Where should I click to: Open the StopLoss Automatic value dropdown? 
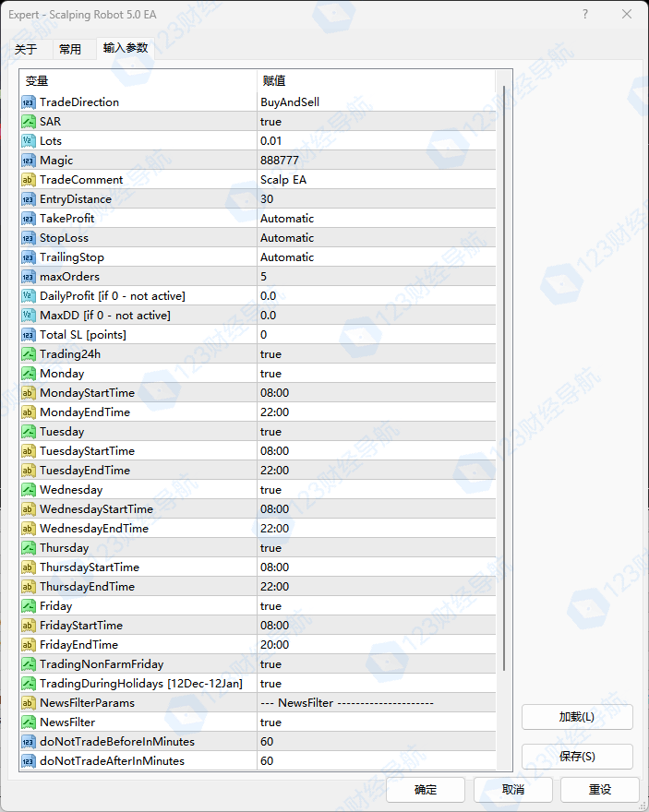point(377,238)
